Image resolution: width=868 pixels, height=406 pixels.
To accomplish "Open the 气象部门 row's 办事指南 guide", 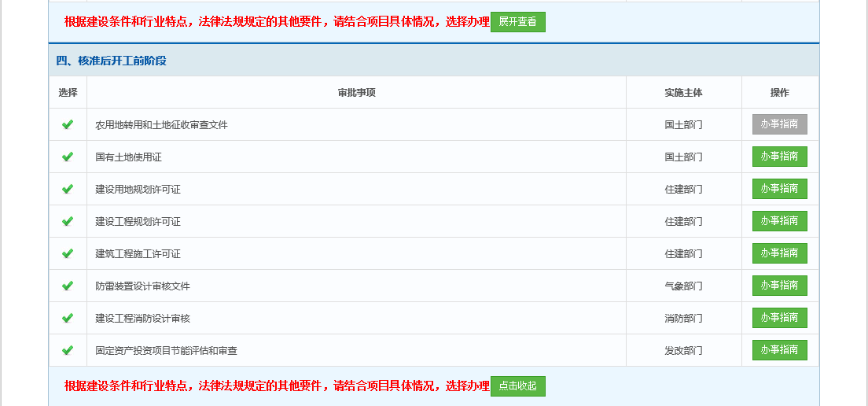I will 779,286.
